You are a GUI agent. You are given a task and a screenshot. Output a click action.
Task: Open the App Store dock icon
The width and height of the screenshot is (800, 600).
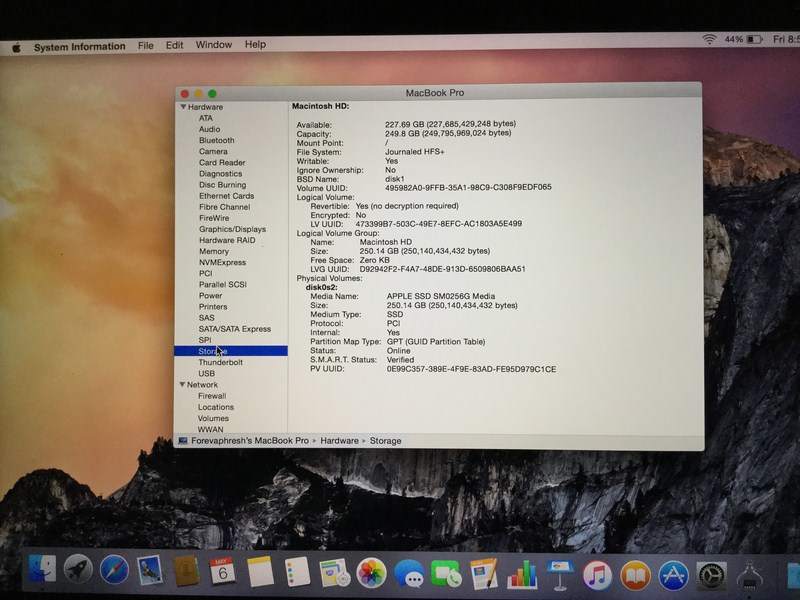coord(672,574)
